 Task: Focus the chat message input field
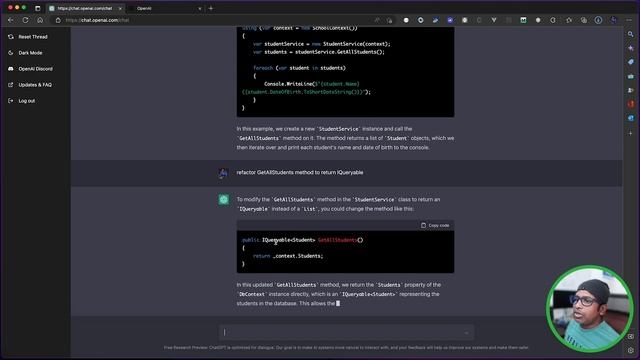[x=346, y=332]
